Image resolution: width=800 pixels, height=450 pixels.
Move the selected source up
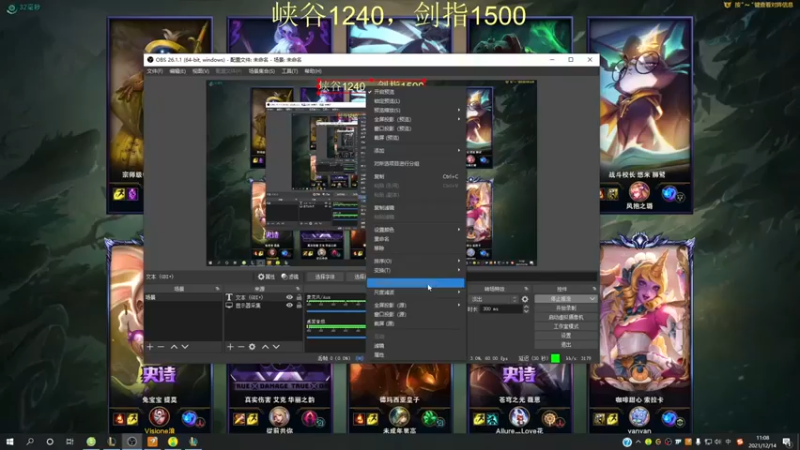[265, 347]
